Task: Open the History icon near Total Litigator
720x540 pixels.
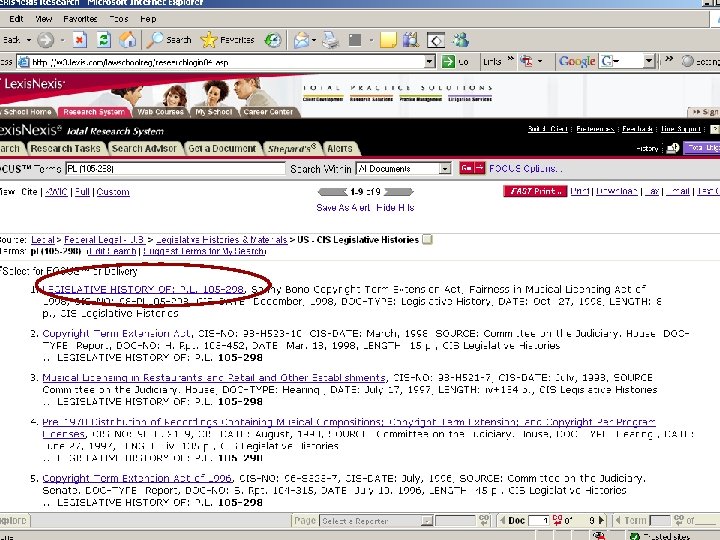Action: pos(673,148)
